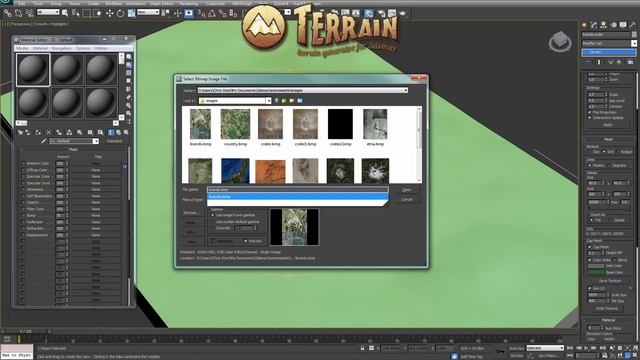
Task: Open the Modify command panel tab
Action: pyautogui.click(x=594, y=25)
